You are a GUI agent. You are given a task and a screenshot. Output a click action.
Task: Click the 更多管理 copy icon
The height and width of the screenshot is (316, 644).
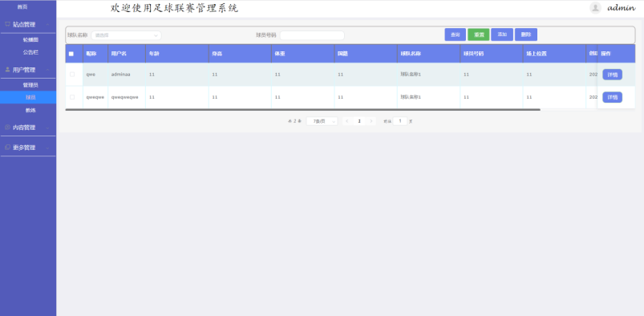(x=7, y=147)
